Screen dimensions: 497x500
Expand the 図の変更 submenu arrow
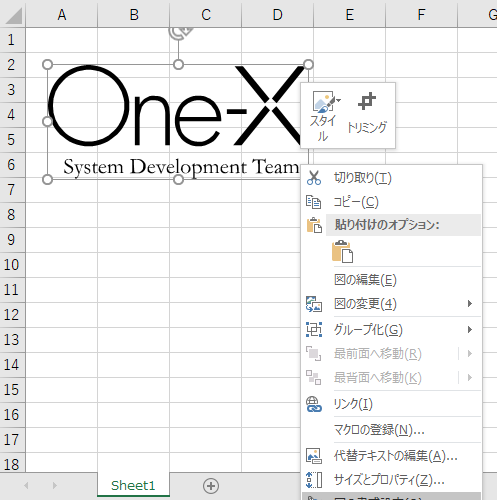pyautogui.click(x=470, y=304)
